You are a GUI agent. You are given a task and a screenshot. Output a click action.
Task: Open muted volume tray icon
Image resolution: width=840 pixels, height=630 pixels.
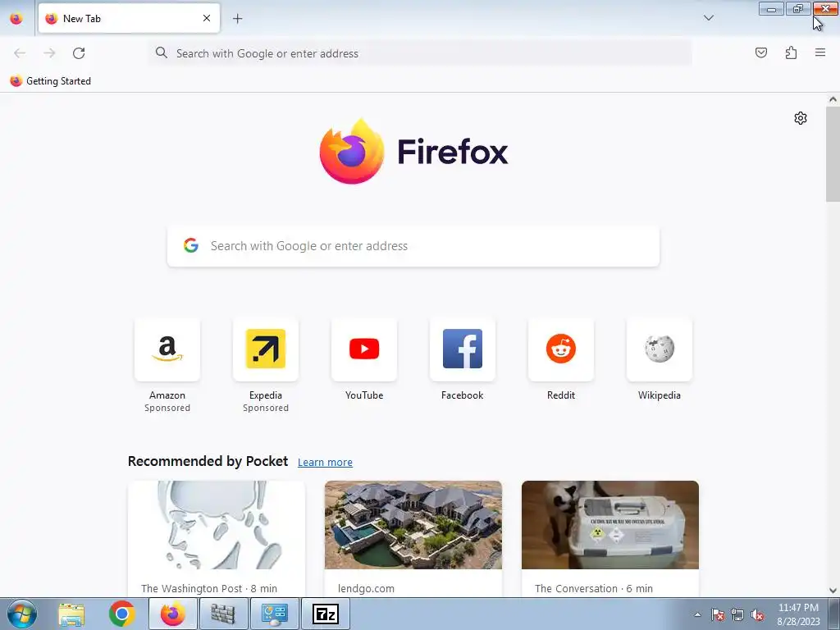757,615
